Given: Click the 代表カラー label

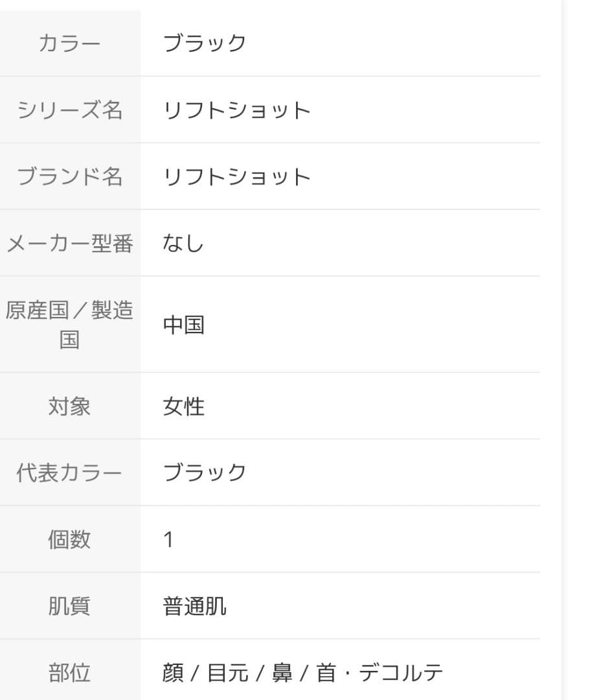Looking at the screenshot, I should click(69, 472).
